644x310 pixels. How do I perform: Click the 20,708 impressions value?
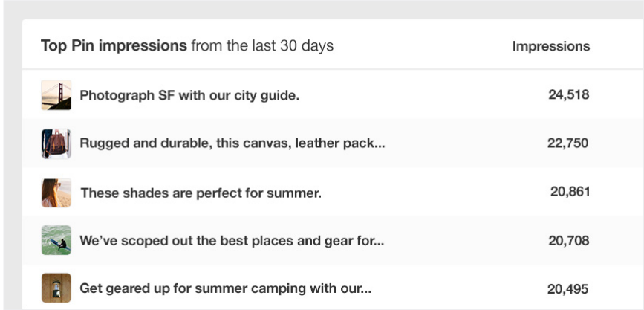coord(568,240)
